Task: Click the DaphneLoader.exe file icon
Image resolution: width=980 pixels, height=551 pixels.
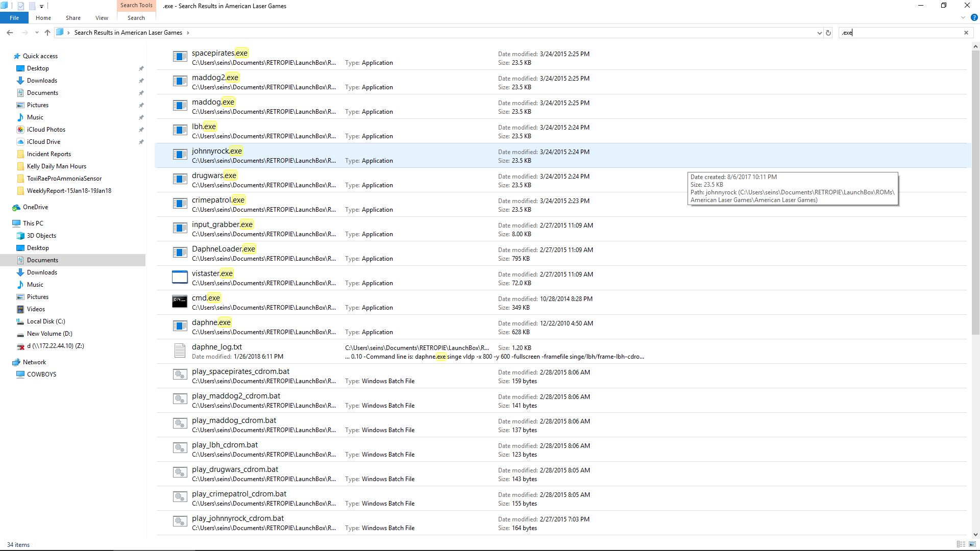Action: (180, 253)
